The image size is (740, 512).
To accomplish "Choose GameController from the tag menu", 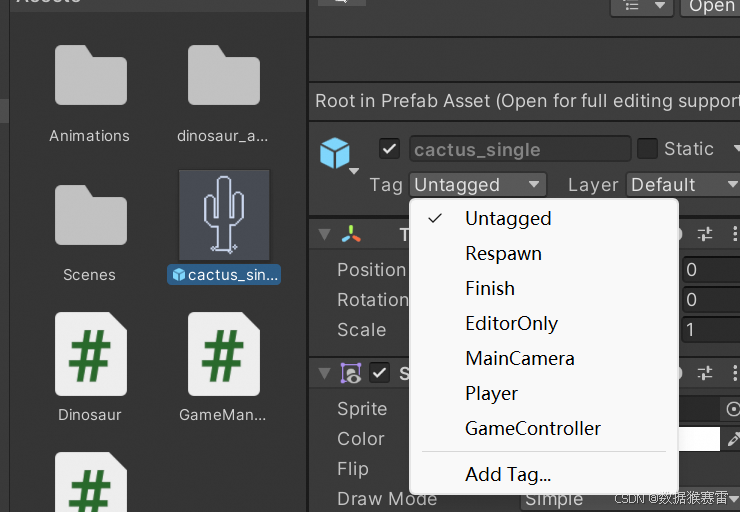I will pos(544,428).
